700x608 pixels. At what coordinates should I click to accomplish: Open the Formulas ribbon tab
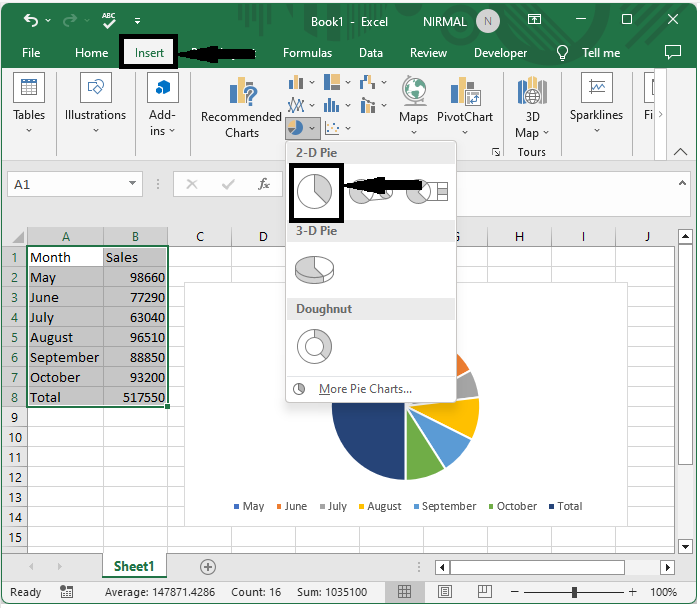point(307,53)
